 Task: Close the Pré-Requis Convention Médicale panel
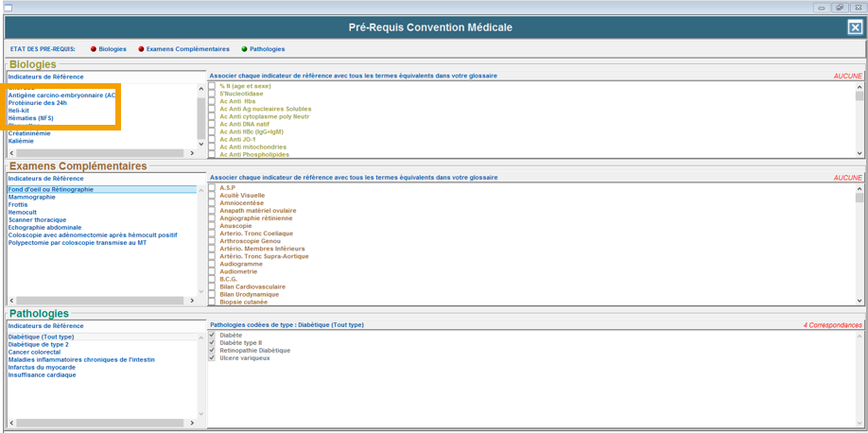click(854, 27)
